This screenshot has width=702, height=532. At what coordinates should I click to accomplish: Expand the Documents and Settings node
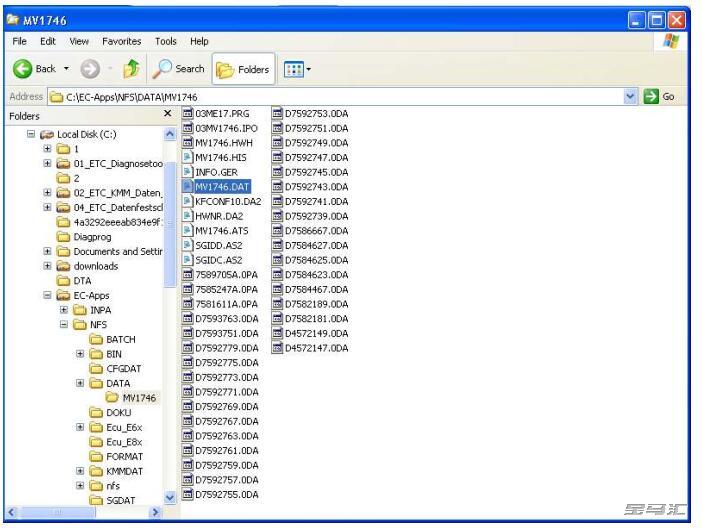(x=47, y=251)
